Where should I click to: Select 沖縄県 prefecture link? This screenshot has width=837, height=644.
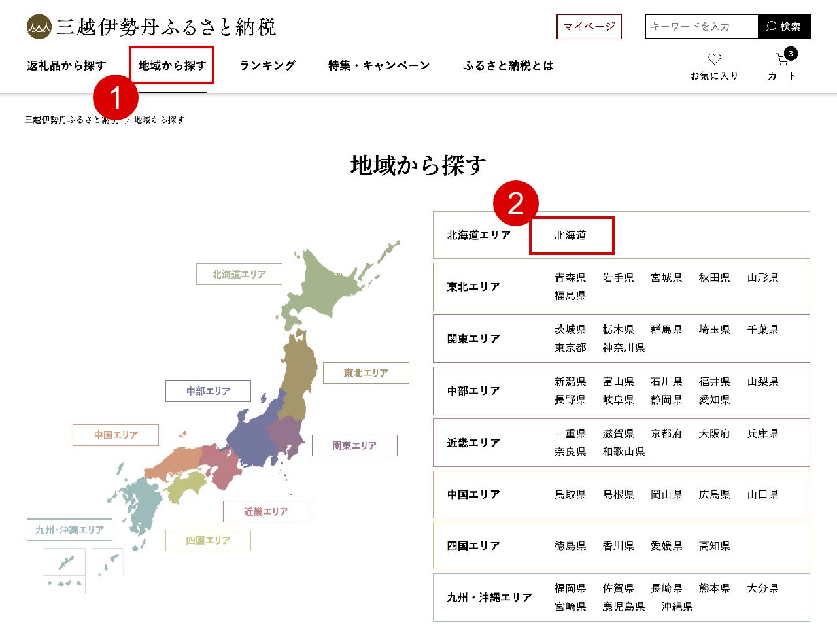[677, 607]
